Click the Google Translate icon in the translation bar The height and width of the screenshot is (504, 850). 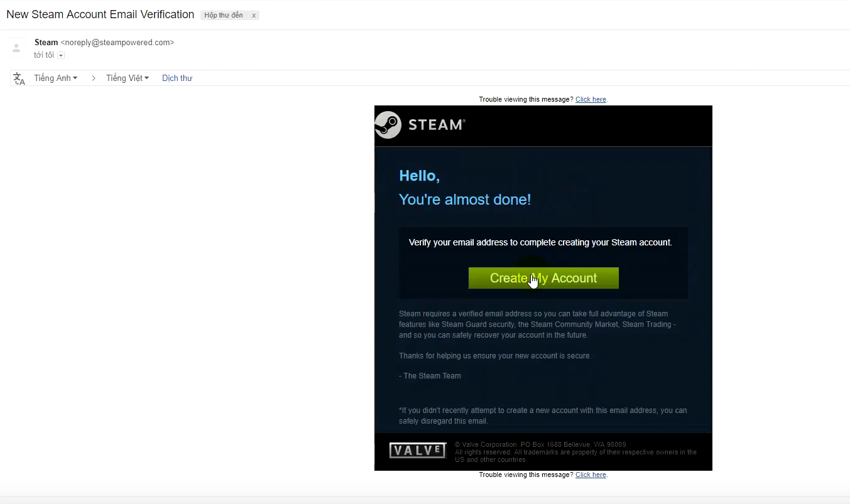pyautogui.click(x=19, y=78)
